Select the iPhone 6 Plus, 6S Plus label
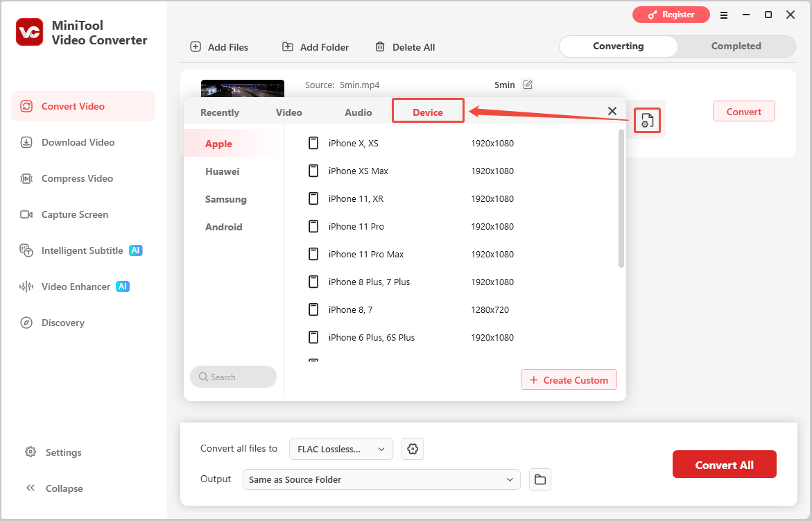 pyautogui.click(x=371, y=338)
